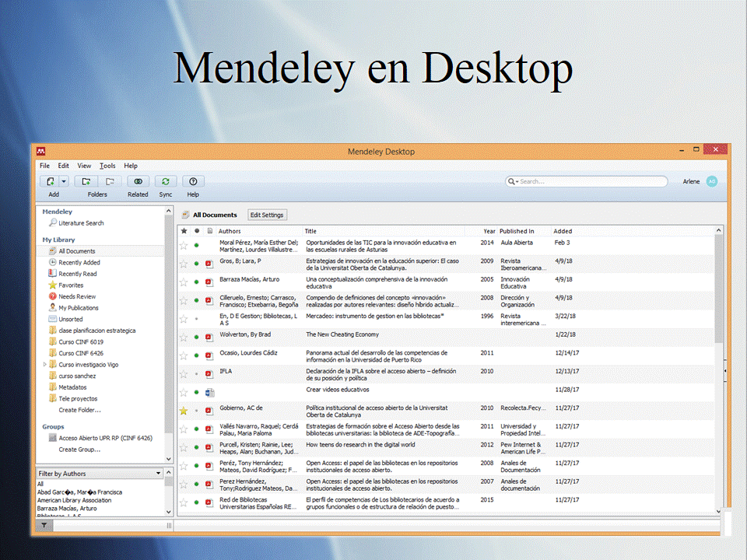Sort by the read status dot column header
Image resolution: width=747 pixels, height=560 pixels.
tap(197, 231)
